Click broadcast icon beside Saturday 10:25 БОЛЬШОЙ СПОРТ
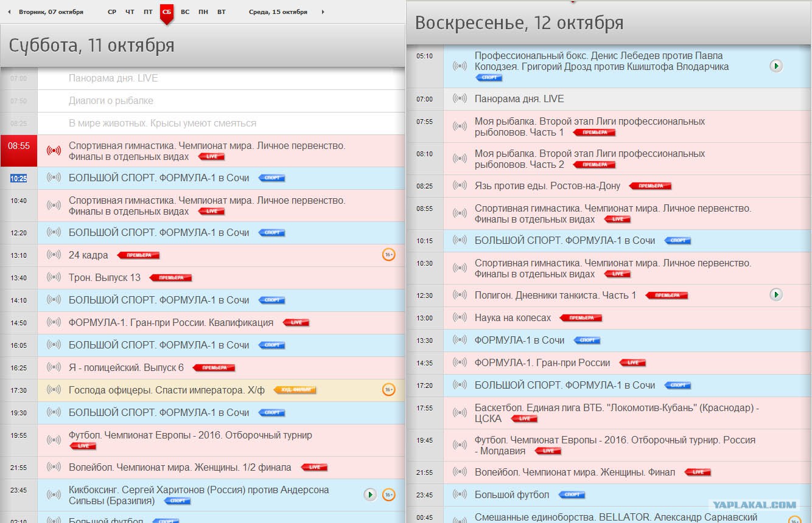This screenshot has width=812, height=523. point(54,178)
